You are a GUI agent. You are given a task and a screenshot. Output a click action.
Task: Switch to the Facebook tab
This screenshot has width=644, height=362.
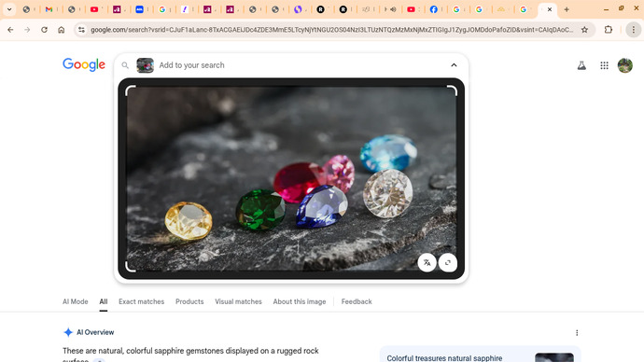433,9
